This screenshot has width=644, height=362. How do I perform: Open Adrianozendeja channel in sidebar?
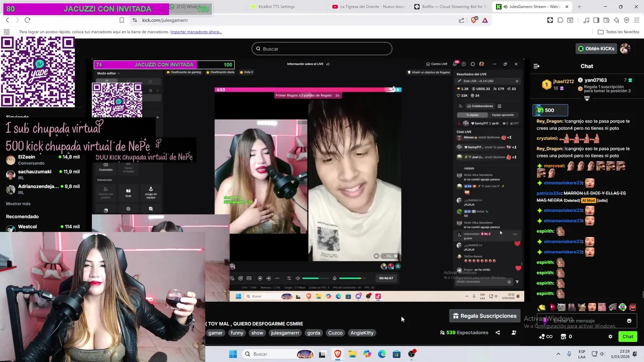(x=42, y=189)
